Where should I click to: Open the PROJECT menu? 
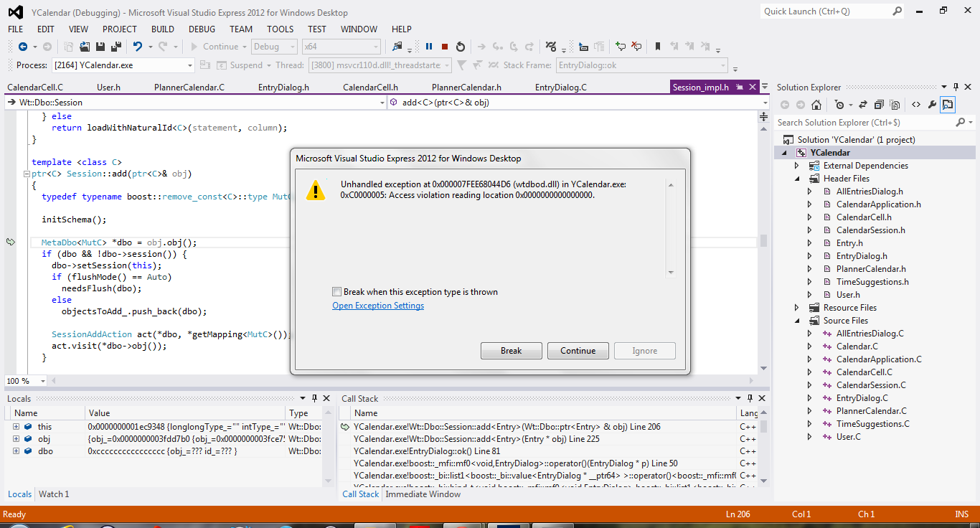[x=119, y=29]
